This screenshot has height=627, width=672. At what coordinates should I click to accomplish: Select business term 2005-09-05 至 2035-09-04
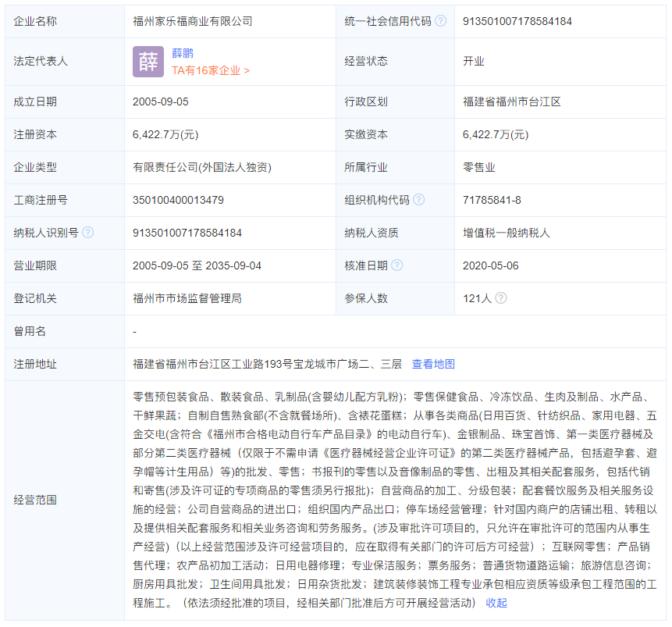click(197, 265)
